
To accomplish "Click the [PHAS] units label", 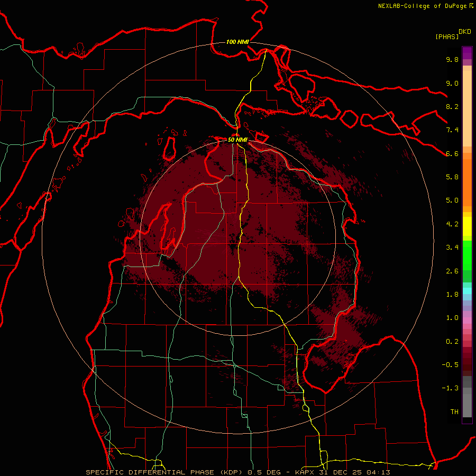I will (x=447, y=36).
